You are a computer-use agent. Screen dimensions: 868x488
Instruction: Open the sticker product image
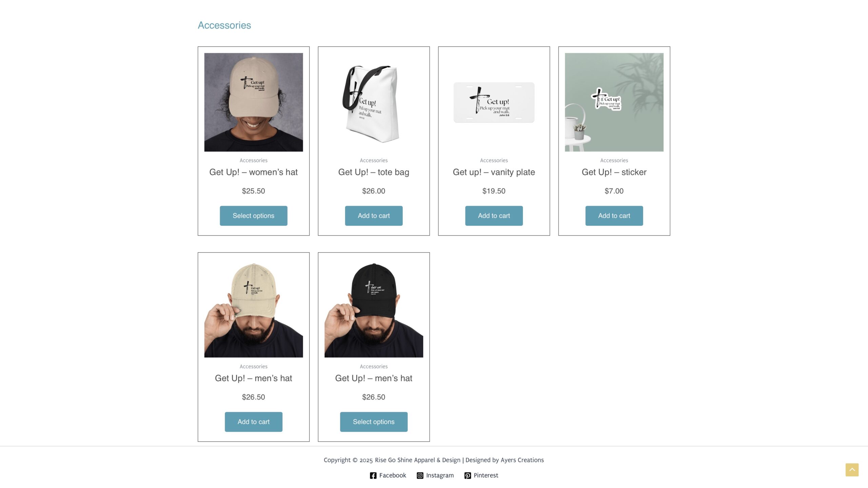tap(614, 102)
